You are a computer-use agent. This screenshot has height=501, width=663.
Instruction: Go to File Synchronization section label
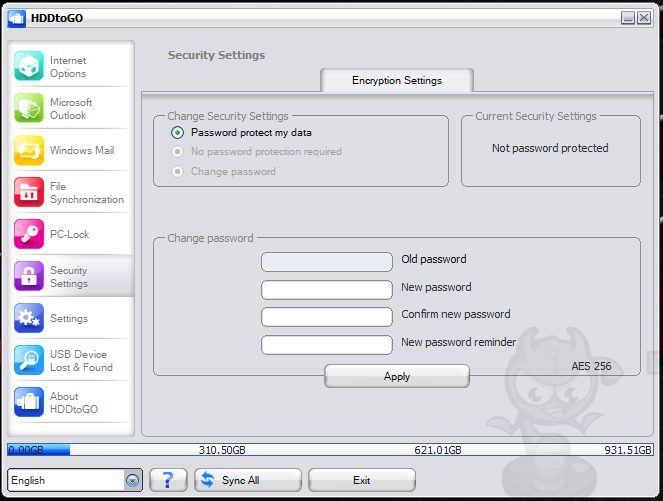click(x=87, y=193)
